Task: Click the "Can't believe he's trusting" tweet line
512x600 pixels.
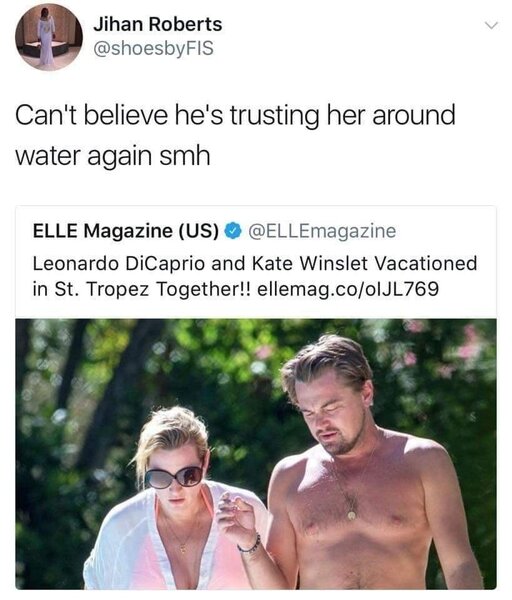Action: [x=235, y=115]
